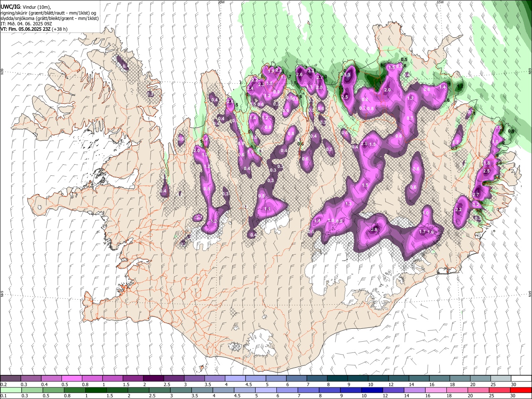This screenshot has height=399, width=532.
Task: Click the dusky purple 0.2–0.3 snow legend swatch
Action: coord(11,379)
